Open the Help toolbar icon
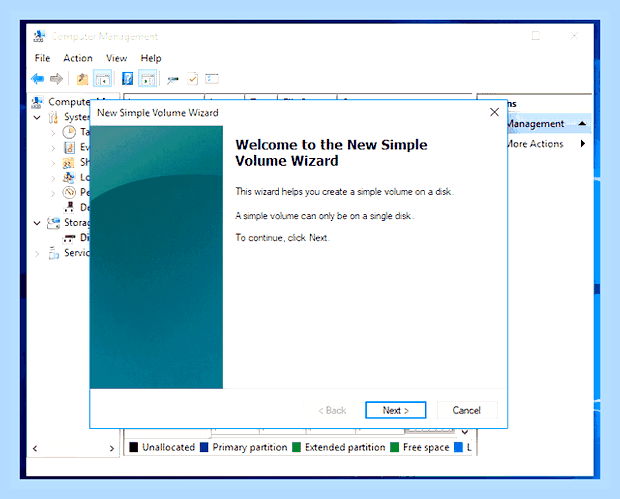The image size is (620, 499). pyautogui.click(x=127, y=79)
